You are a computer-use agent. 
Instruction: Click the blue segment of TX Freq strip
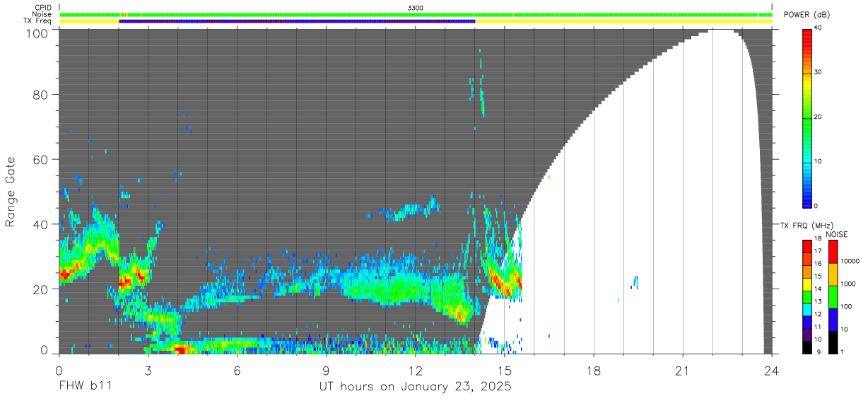click(297, 21)
